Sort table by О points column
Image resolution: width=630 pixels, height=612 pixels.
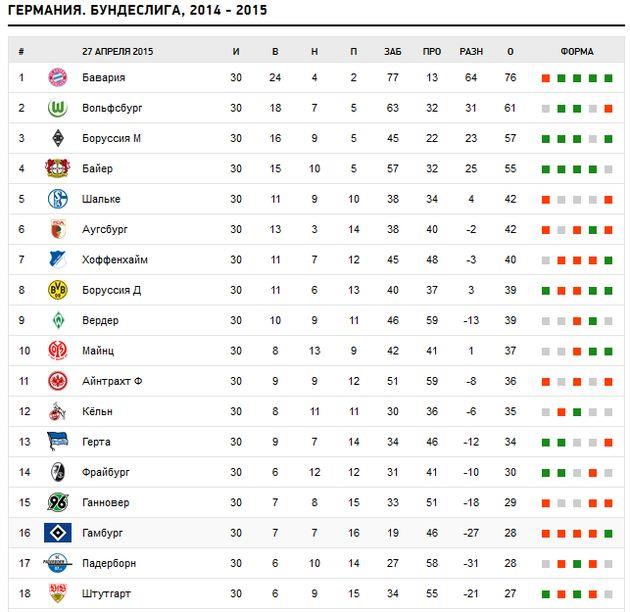coord(510,51)
